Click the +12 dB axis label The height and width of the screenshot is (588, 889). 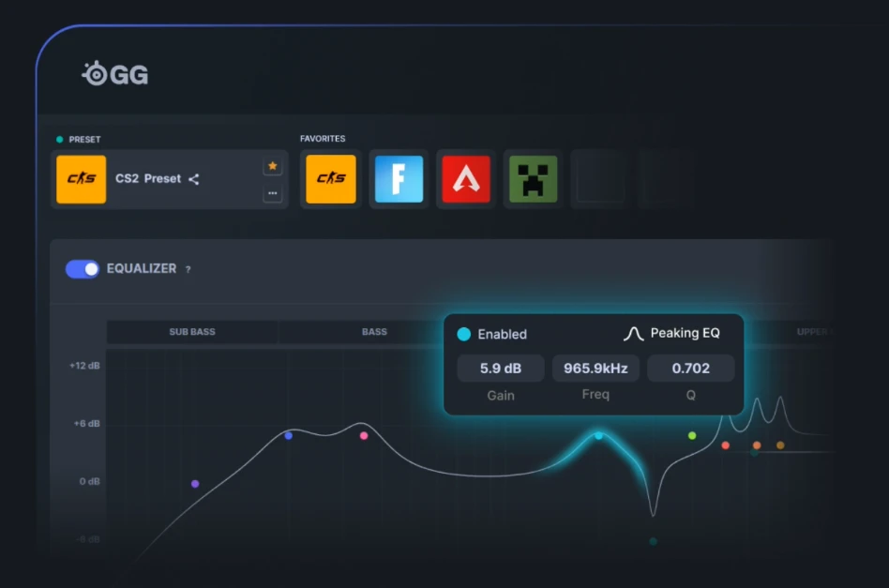(84, 366)
